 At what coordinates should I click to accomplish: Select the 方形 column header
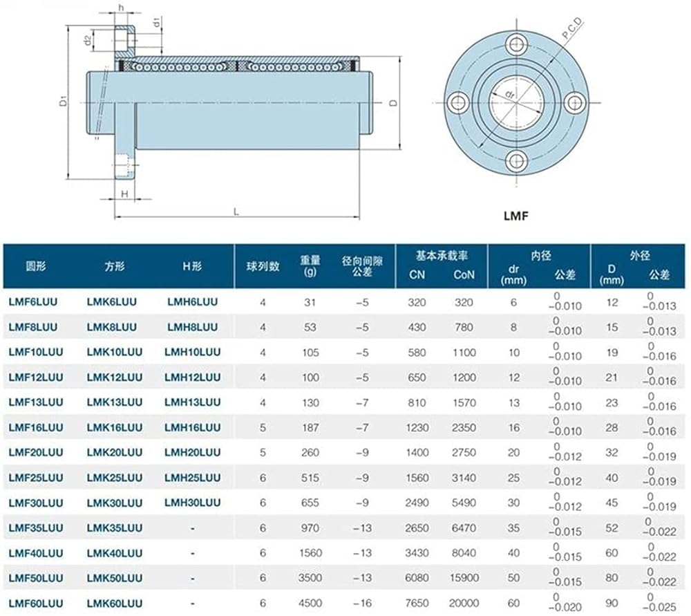[113, 266]
